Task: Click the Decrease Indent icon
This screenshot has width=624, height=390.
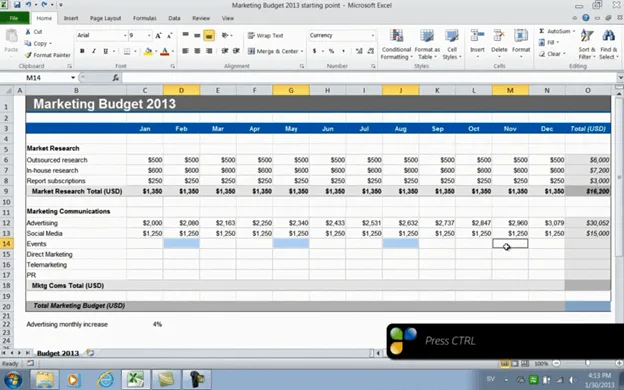Action: [225, 51]
